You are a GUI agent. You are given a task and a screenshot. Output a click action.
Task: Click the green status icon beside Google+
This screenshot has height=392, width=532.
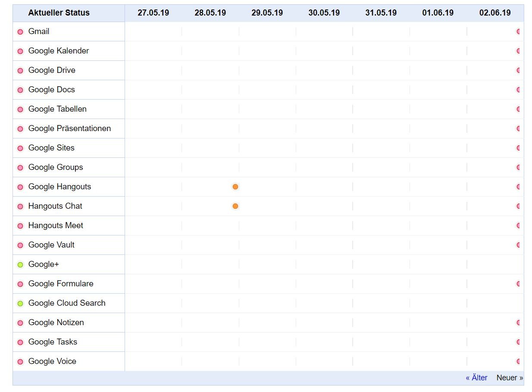[20, 265]
